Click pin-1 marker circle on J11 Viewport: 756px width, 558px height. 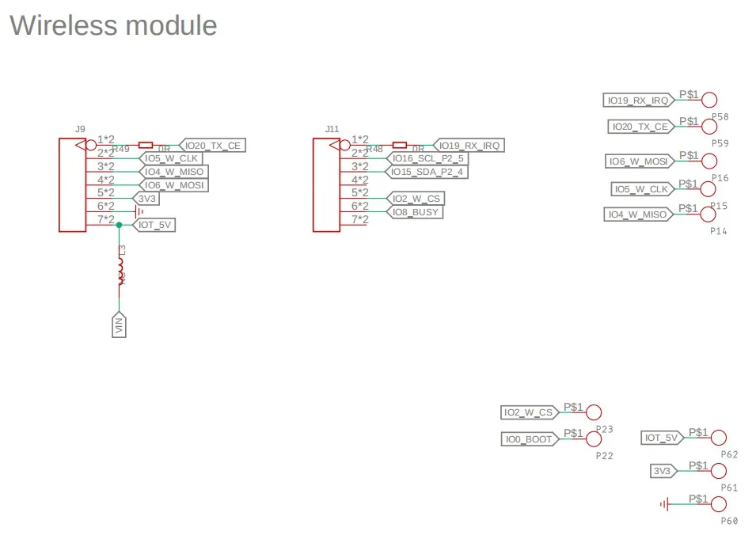[344, 145]
